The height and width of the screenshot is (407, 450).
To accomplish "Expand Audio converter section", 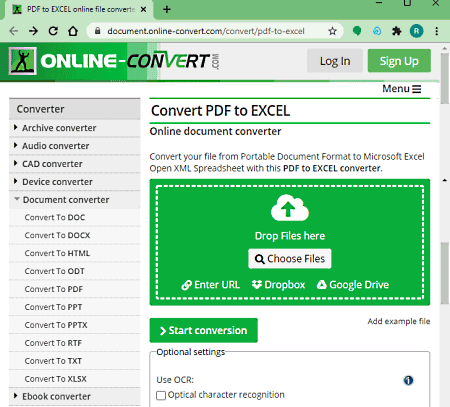I will 75,146.
